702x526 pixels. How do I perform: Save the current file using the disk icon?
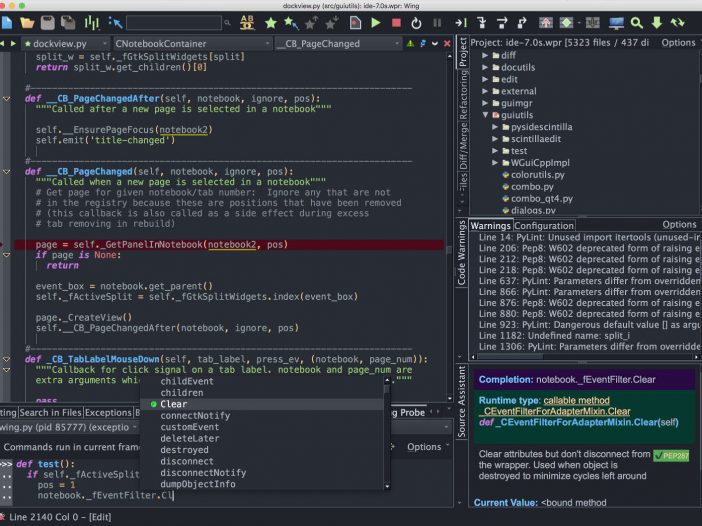tap(47, 22)
